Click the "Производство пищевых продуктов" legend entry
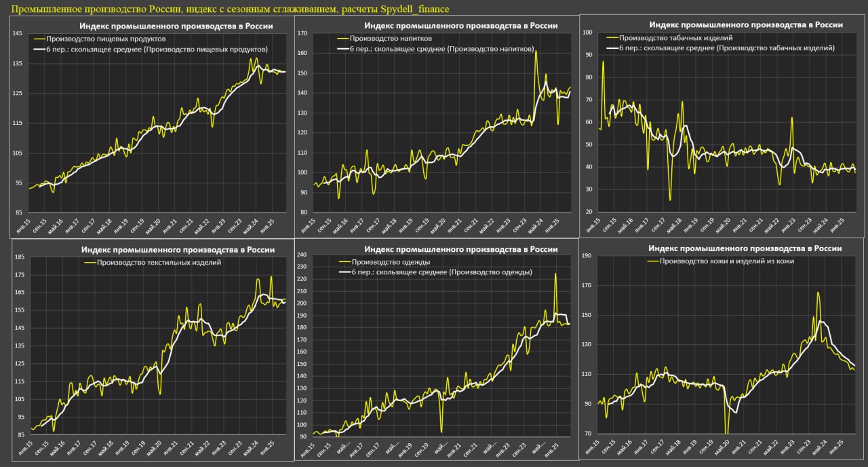868x467 pixels. [x=105, y=39]
